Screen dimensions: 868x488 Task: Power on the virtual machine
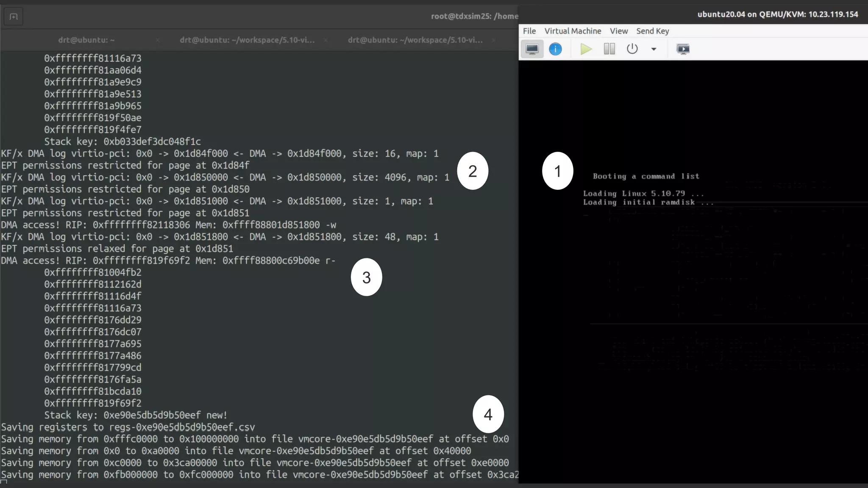(586, 49)
